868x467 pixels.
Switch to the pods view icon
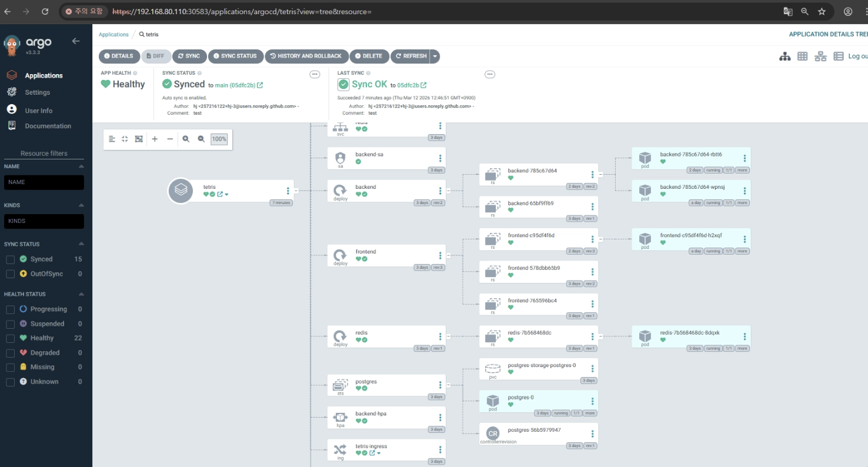click(x=803, y=56)
